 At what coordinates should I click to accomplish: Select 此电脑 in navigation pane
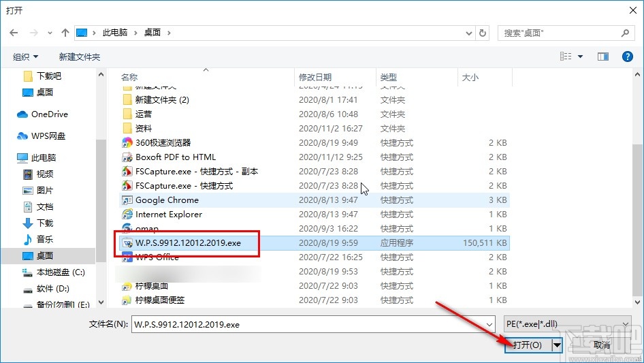coord(37,157)
